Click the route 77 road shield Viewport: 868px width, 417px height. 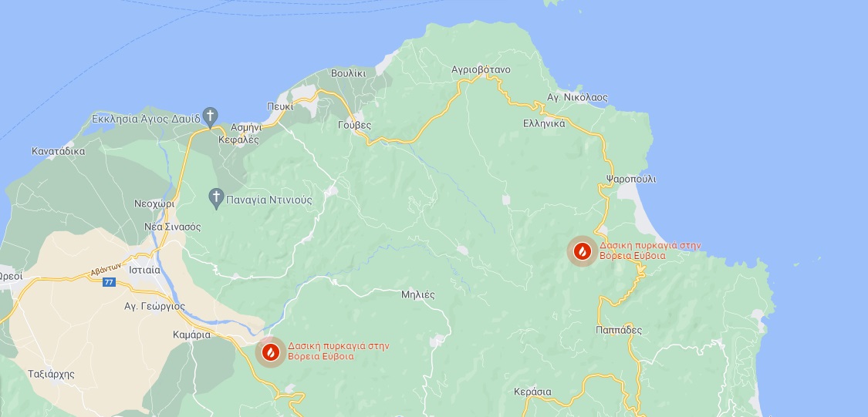pyautogui.click(x=109, y=282)
